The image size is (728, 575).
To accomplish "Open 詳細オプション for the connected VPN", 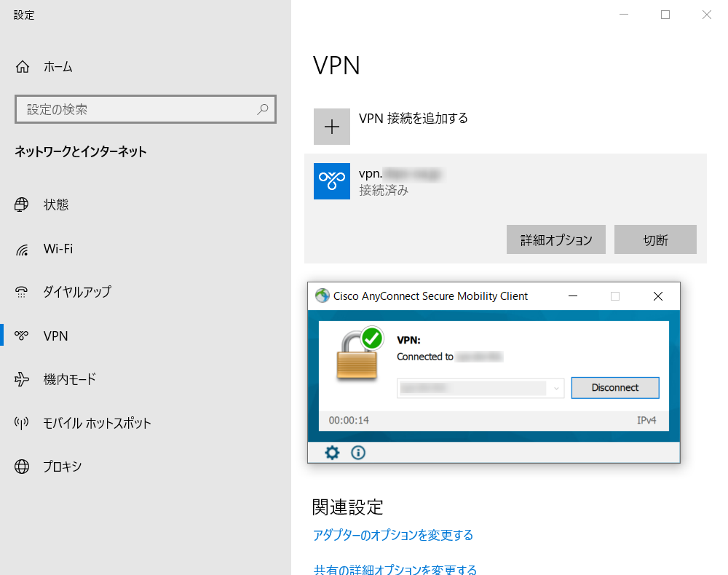I will [555, 239].
